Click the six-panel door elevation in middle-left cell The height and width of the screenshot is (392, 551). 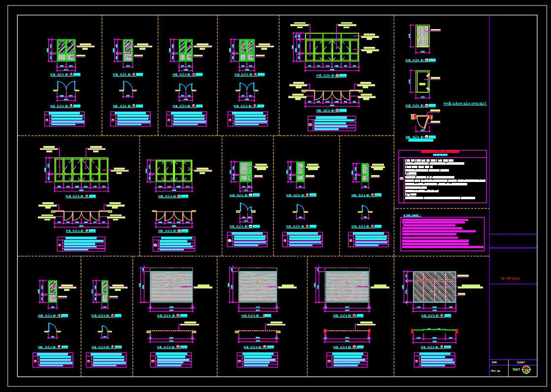(x=81, y=170)
